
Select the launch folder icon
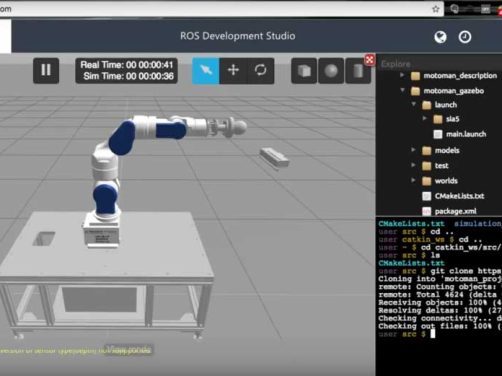pos(426,105)
